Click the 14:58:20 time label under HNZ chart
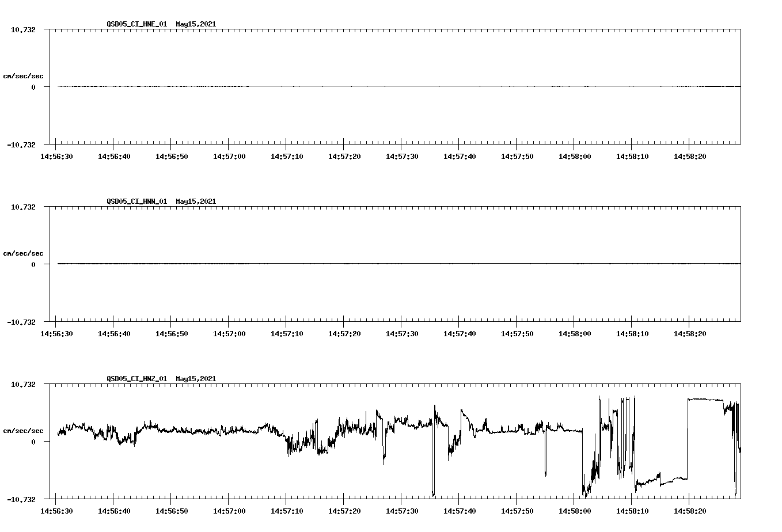782x532 pixels. point(689,511)
